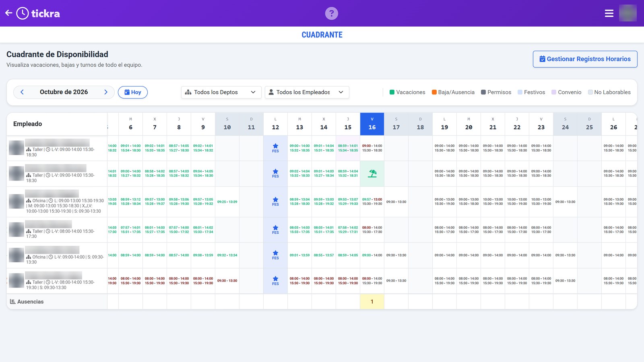The width and height of the screenshot is (644, 362).
Task: Click the blurred user avatar in the header
Action: [x=627, y=13]
